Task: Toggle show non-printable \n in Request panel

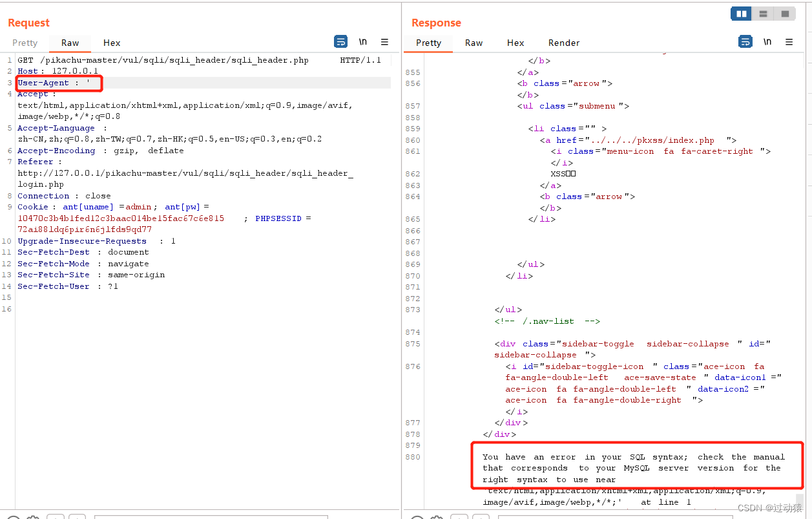Action: tap(363, 42)
